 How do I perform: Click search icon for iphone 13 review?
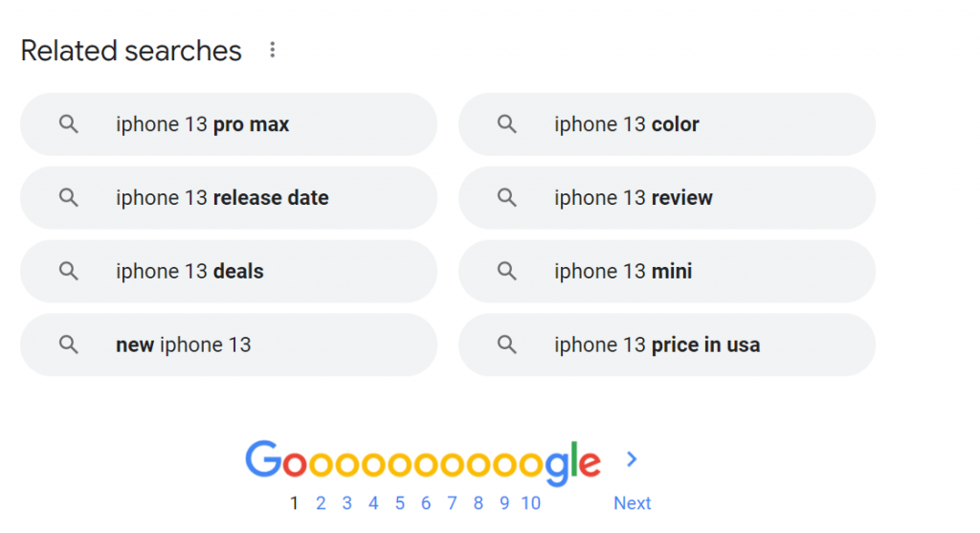507,197
